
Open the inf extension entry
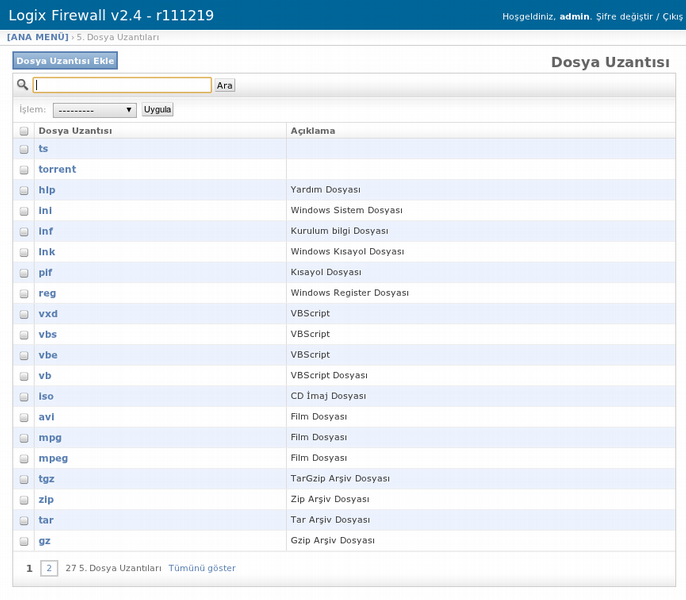(46, 231)
